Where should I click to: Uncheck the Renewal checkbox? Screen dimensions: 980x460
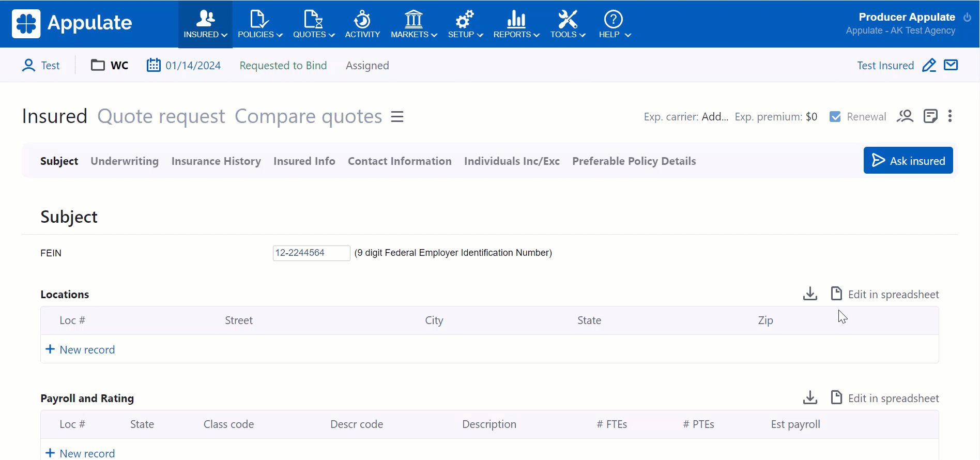835,117
